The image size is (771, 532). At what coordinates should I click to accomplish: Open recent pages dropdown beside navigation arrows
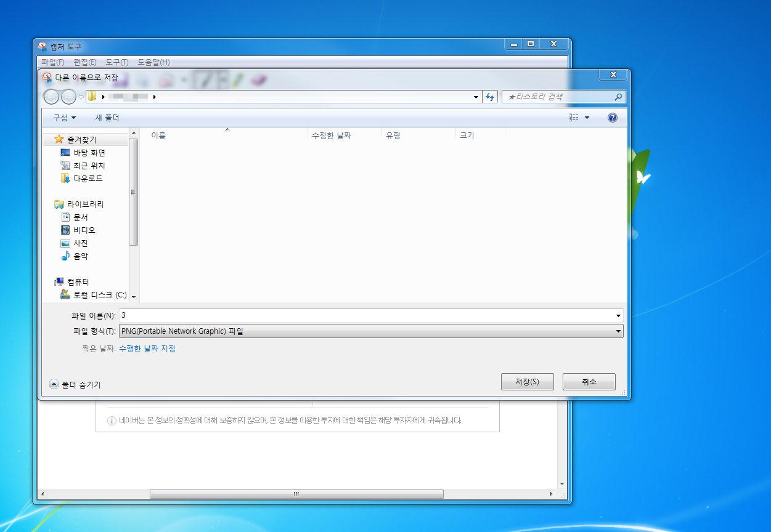point(81,97)
